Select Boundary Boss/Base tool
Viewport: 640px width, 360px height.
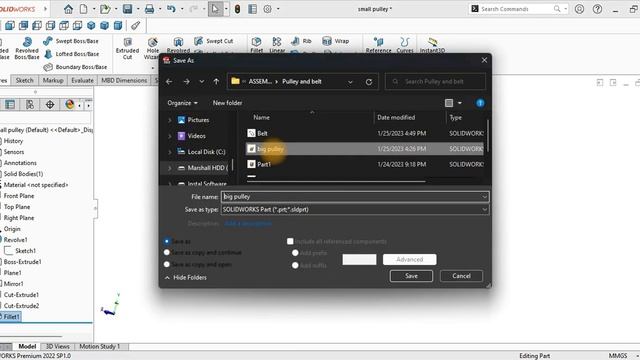click(75, 67)
